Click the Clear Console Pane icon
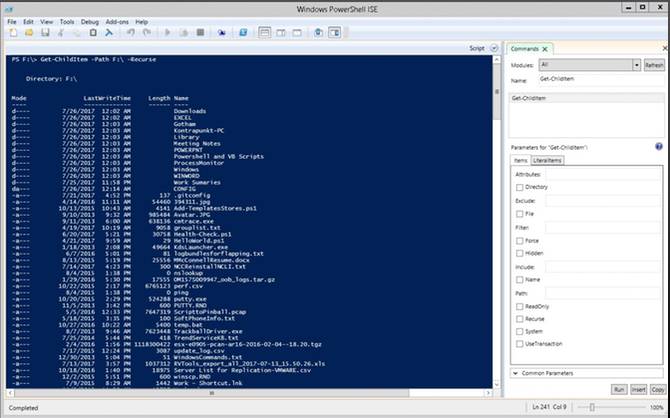 point(109,33)
